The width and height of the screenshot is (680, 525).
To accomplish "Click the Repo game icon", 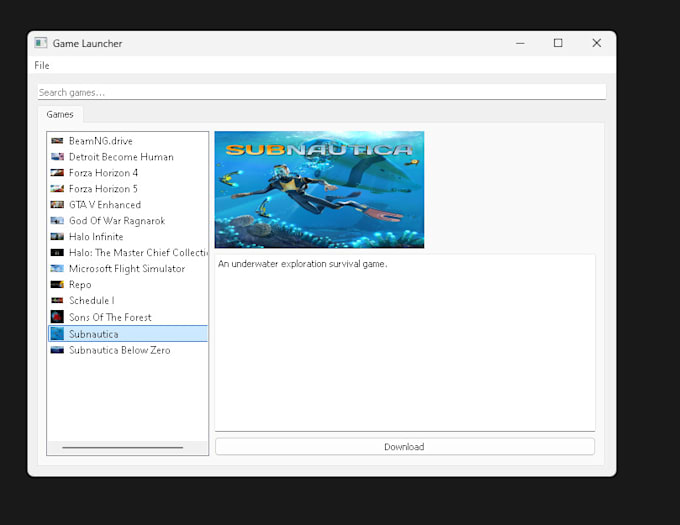I will (57, 284).
